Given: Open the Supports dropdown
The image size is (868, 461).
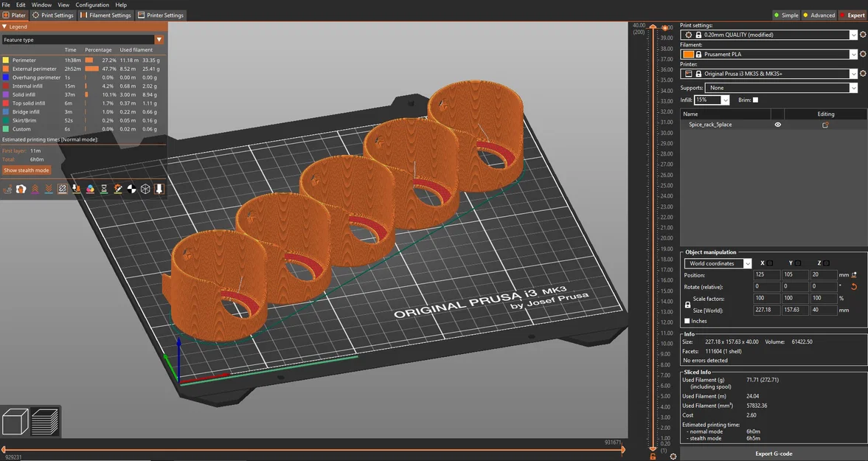Looking at the screenshot, I should [853, 88].
